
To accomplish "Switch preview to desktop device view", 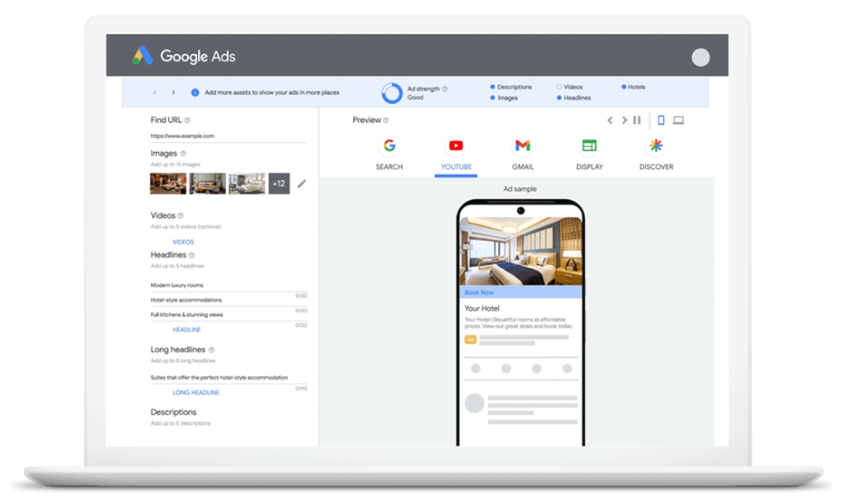I will point(678,120).
